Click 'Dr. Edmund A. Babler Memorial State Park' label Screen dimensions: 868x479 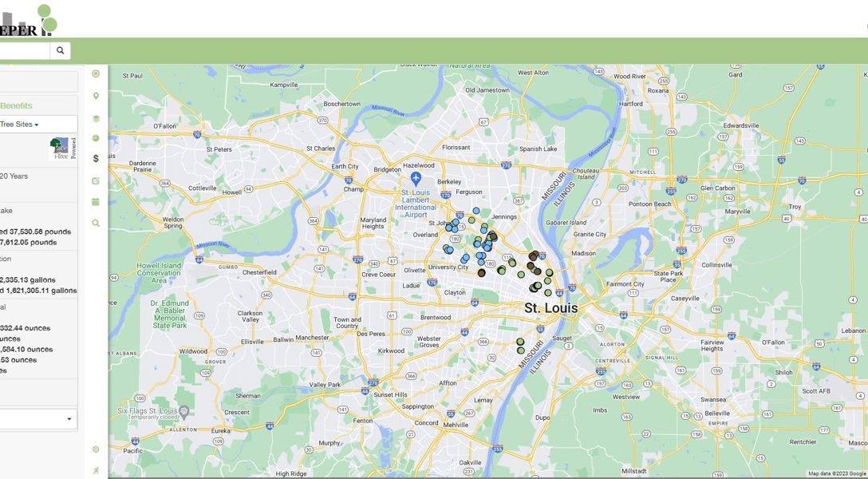[169, 315]
